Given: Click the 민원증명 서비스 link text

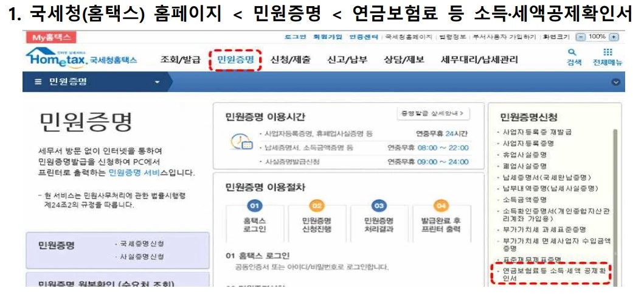Looking at the screenshot, I should coord(135,172).
